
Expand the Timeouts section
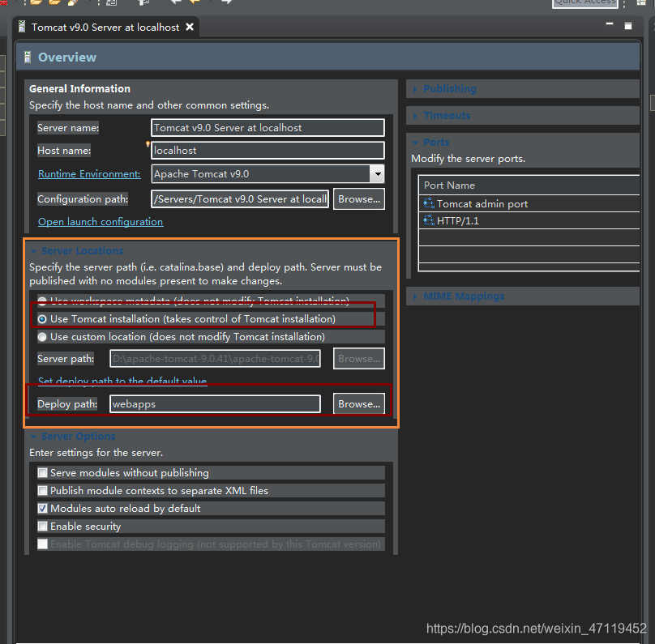(415, 116)
